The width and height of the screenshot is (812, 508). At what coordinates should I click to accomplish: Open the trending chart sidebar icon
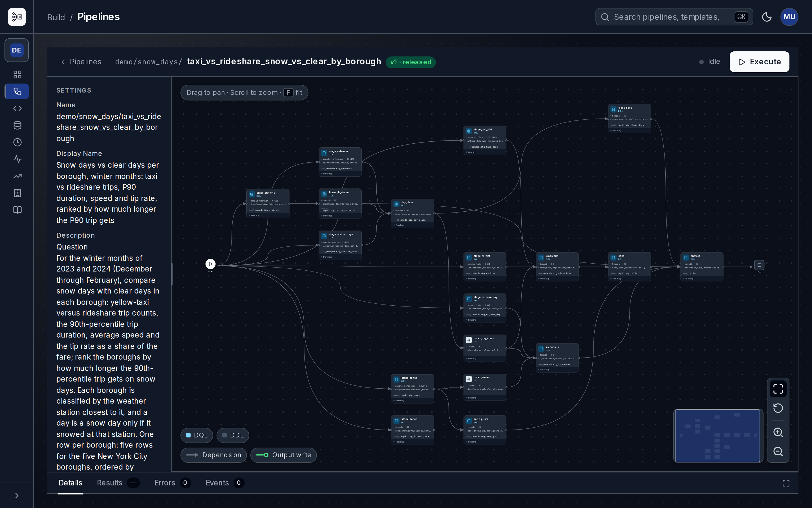(17, 176)
